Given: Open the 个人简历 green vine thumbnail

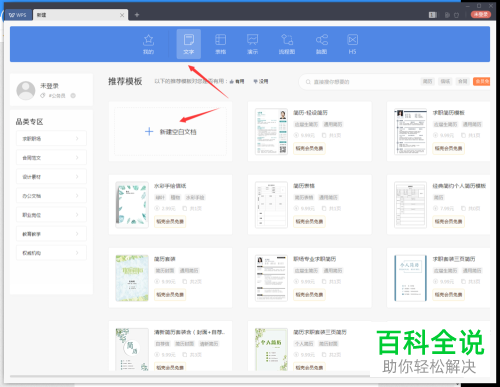Looking at the screenshot, I should point(271,349).
